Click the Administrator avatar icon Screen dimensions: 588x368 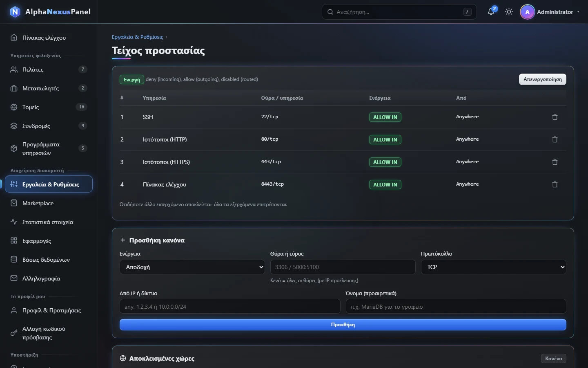[528, 12]
